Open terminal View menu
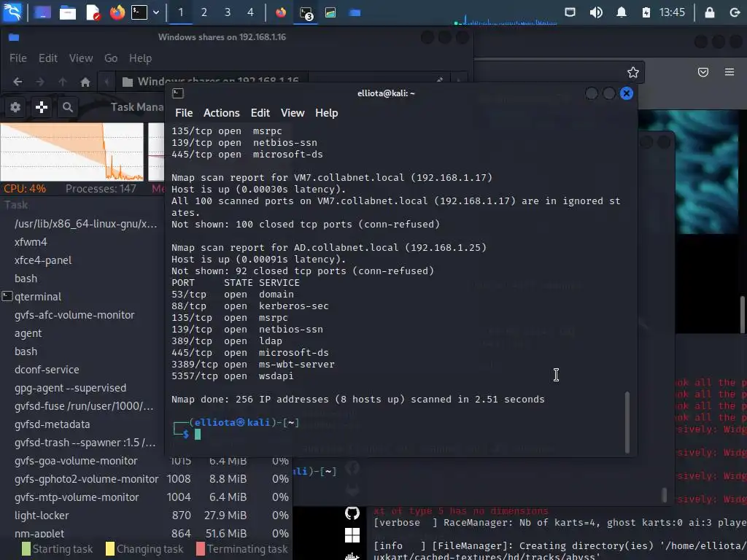 pyautogui.click(x=293, y=113)
